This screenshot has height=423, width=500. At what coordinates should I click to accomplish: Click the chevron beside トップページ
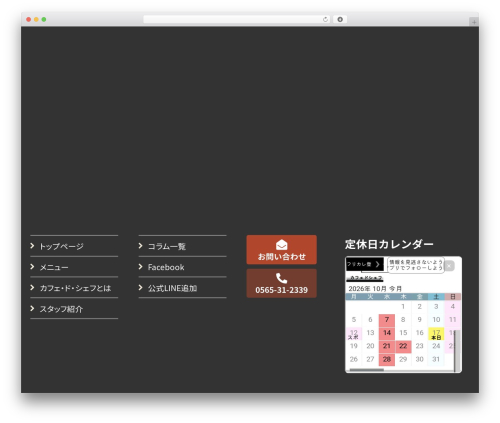click(32, 246)
